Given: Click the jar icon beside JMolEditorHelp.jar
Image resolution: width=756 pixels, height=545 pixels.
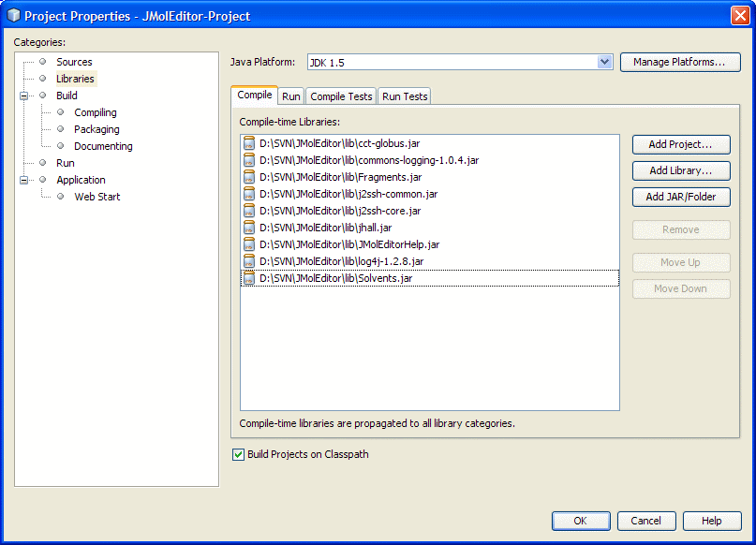Looking at the screenshot, I should point(249,244).
